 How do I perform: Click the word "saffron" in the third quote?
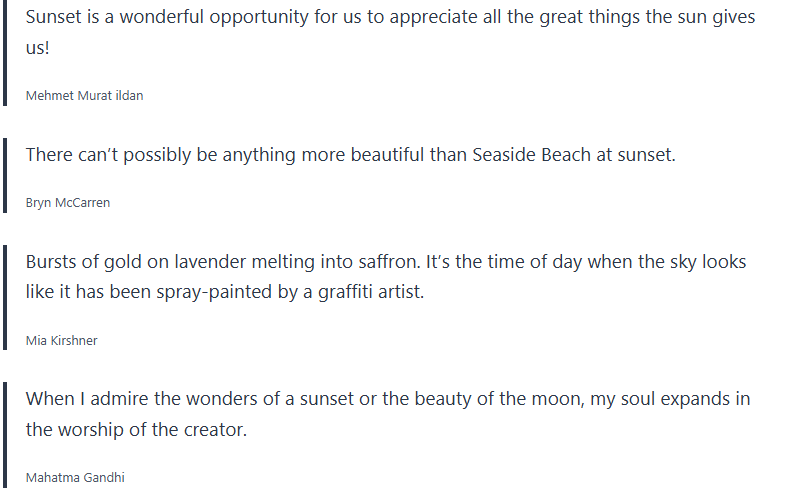(382, 263)
